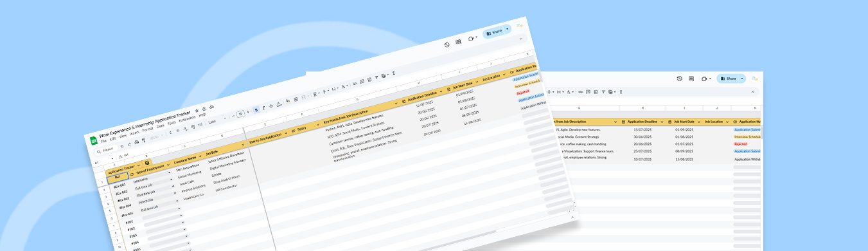Select column H header in right window
868x251 pixels.
(642, 107)
